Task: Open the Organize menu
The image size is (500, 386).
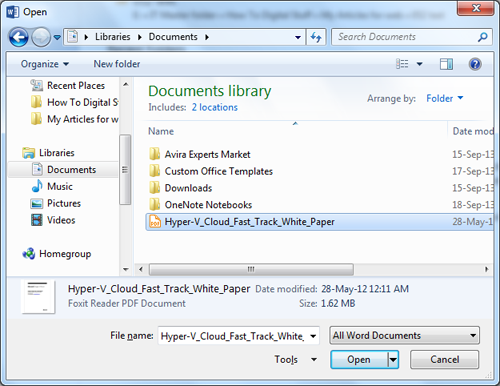Action: tap(45, 64)
